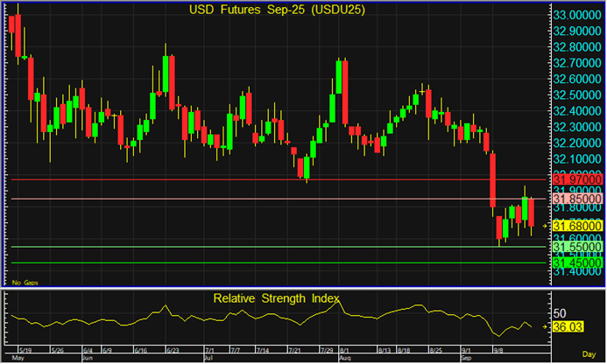Click the 6/23 date label
The width and height of the screenshot is (607, 364).
pos(173,352)
